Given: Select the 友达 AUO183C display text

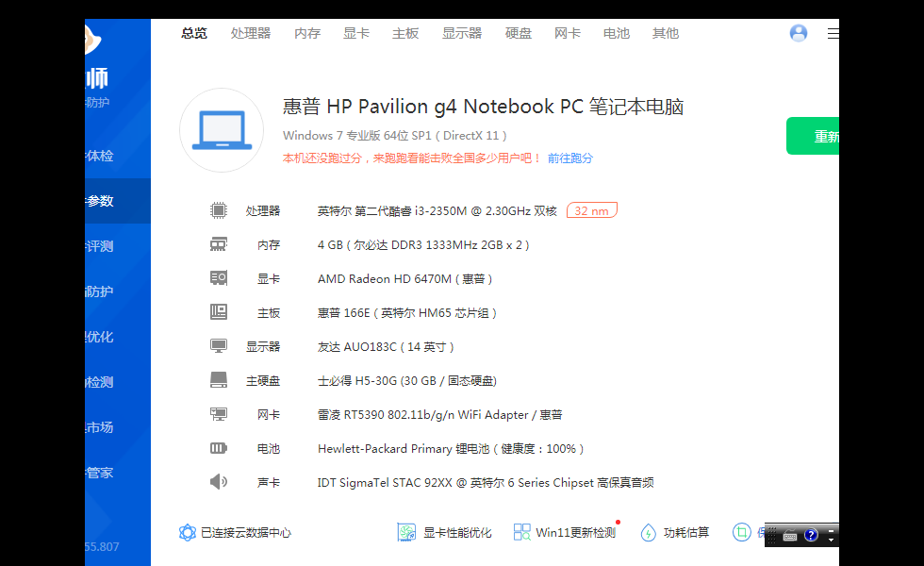Looking at the screenshot, I should point(386,347).
